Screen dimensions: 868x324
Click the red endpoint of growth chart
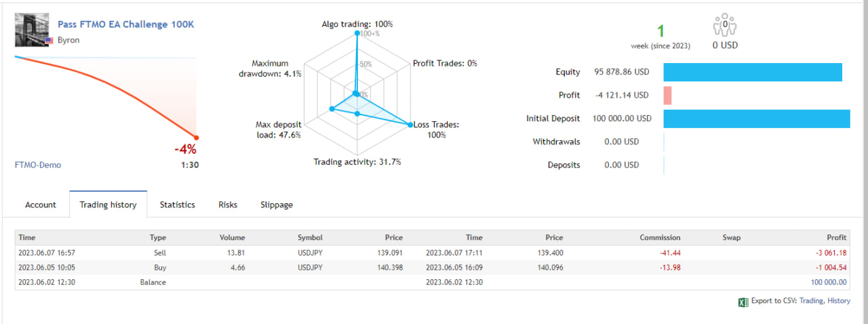197,137
